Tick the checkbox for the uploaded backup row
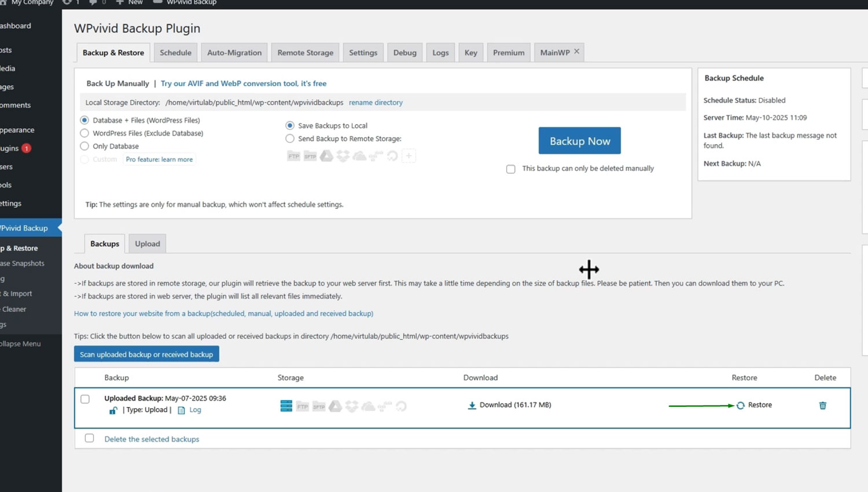The width and height of the screenshot is (868, 492). pos(85,399)
